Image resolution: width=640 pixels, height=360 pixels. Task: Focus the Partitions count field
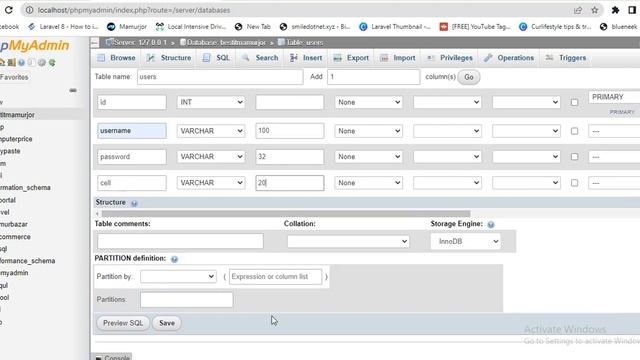pyautogui.click(x=187, y=300)
